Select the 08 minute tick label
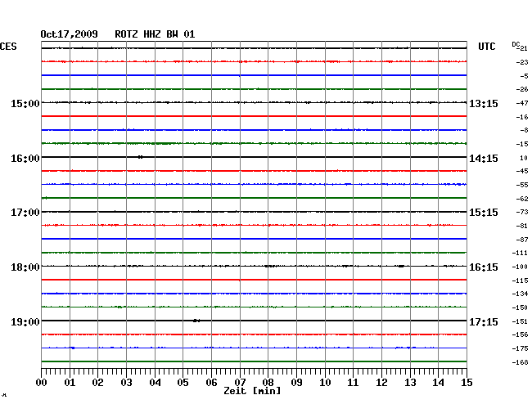This screenshot has height=404, width=532. 268,383
